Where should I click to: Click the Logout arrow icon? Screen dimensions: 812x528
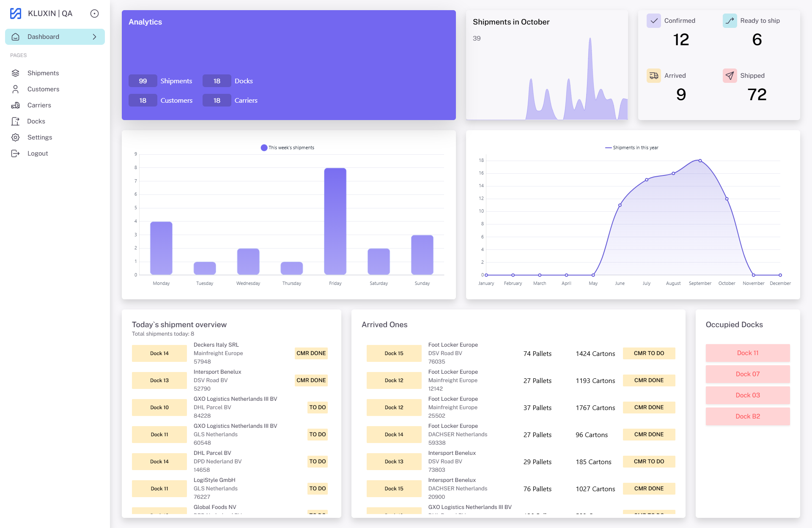coord(16,153)
